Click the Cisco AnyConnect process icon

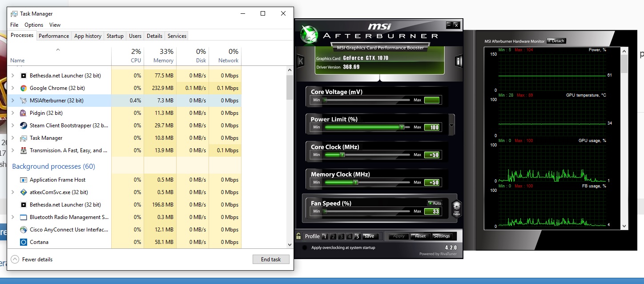(24, 230)
